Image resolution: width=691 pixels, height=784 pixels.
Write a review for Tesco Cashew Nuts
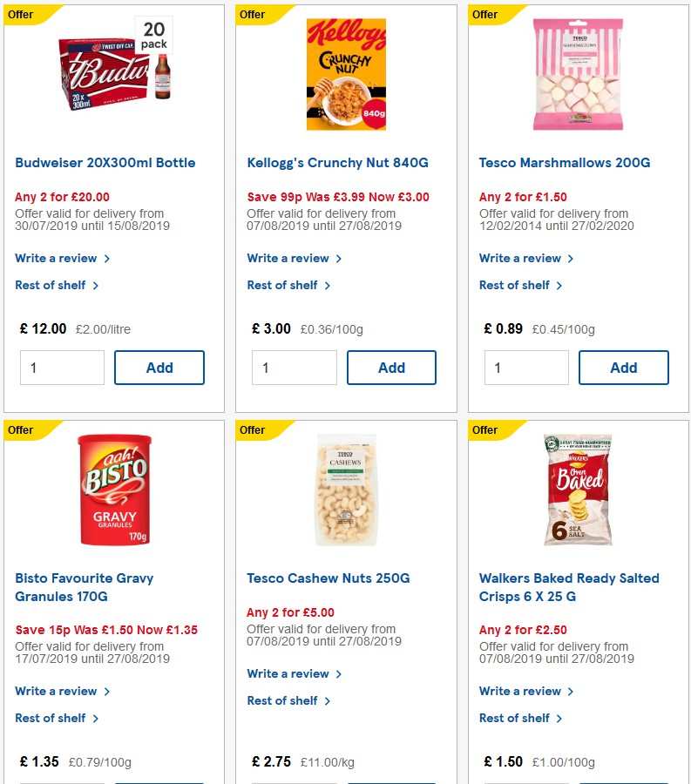(288, 673)
